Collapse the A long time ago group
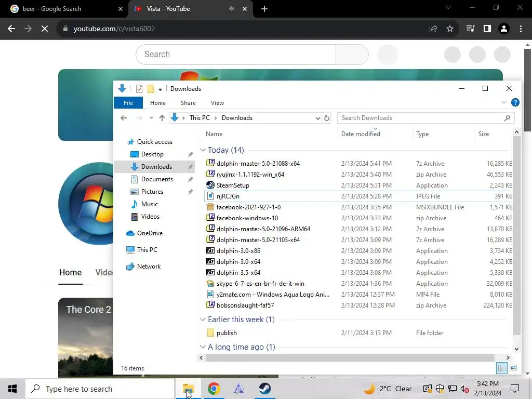532x399 pixels. click(x=203, y=347)
